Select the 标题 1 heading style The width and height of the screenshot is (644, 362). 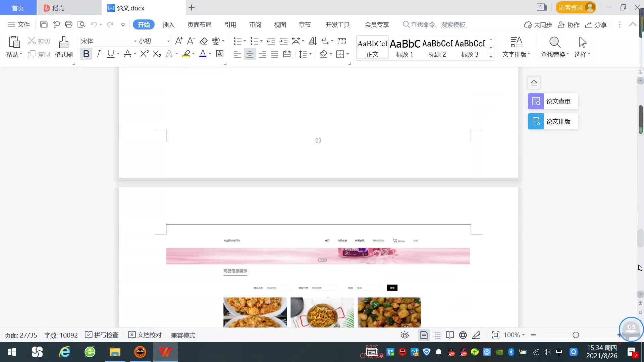405,48
